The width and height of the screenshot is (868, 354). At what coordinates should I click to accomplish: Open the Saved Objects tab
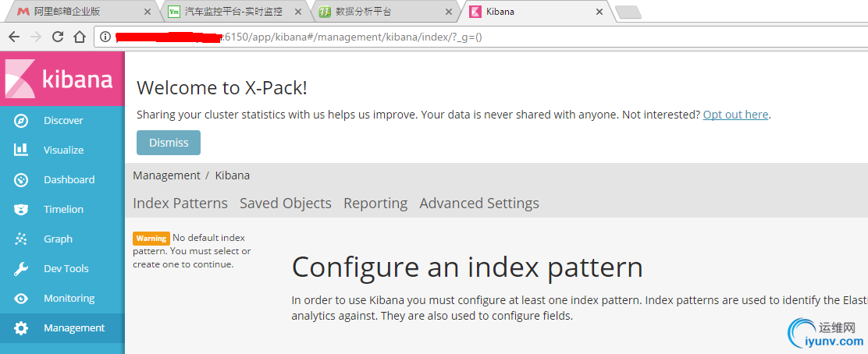[286, 204]
